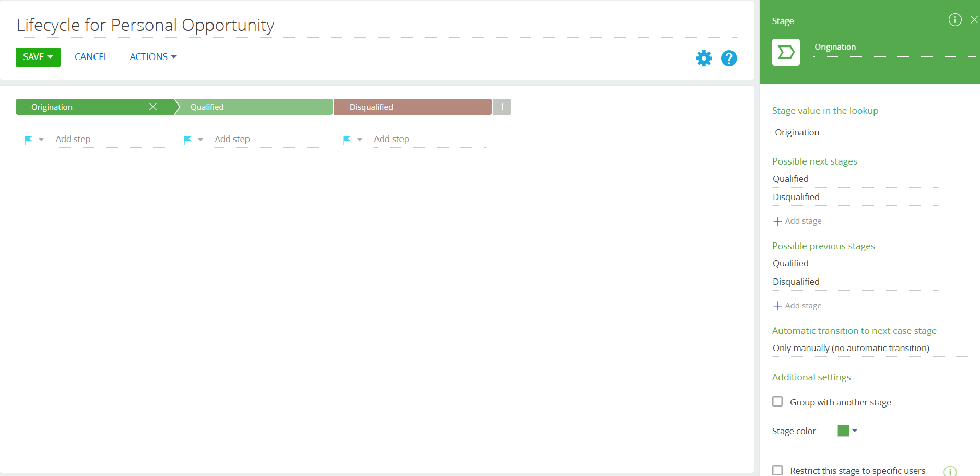The width and height of the screenshot is (980, 476).
Task: Click the CANCEL link
Action: pyautogui.click(x=91, y=57)
